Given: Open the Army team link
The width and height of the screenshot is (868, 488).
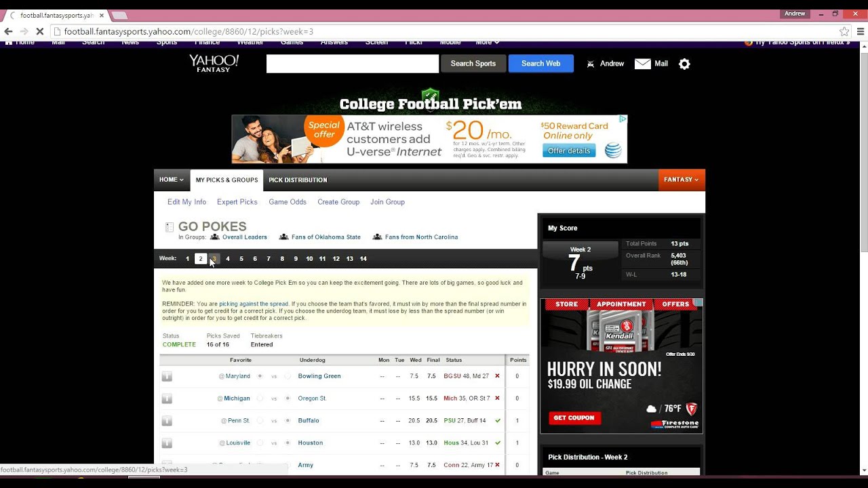Looking at the screenshot, I should point(305,465).
